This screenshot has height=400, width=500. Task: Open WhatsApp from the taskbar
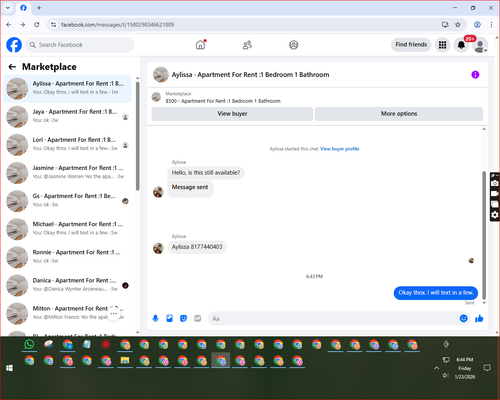pos(29,344)
